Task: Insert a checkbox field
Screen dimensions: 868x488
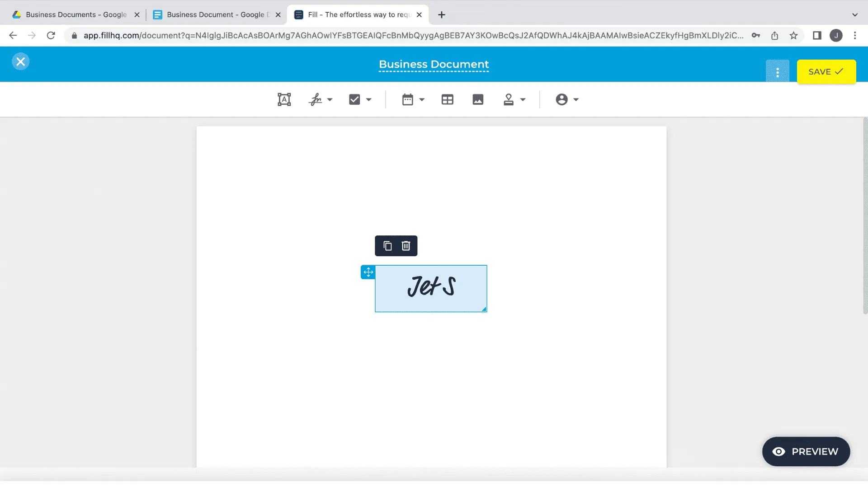Action: pyautogui.click(x=355, y=99)
